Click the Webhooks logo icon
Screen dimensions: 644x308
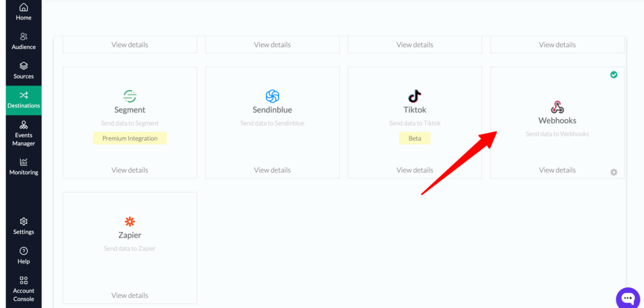(x=557, y=107)
